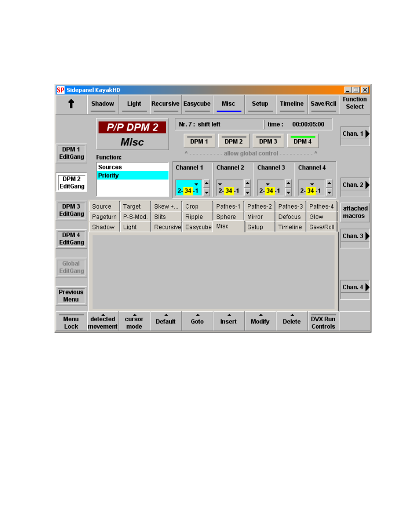This screenshot has width=414, height=532.
Task: Click the Channel 3 priority value field
Action: [270, 188]
